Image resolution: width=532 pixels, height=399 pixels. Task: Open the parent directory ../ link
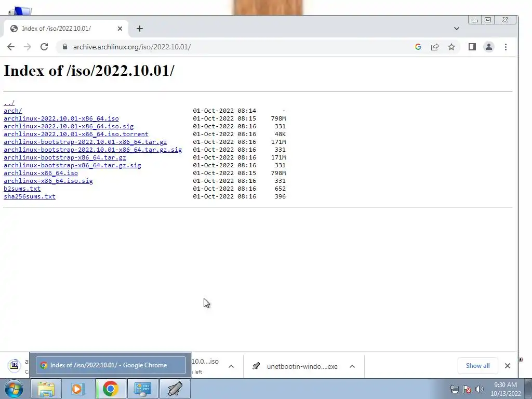click(x=9, y=103)
